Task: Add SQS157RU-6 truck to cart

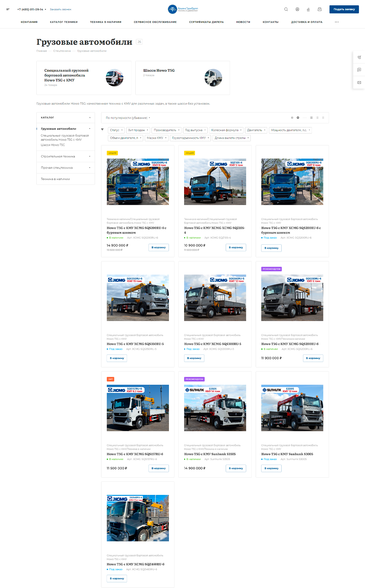Action: pos(159,468)
